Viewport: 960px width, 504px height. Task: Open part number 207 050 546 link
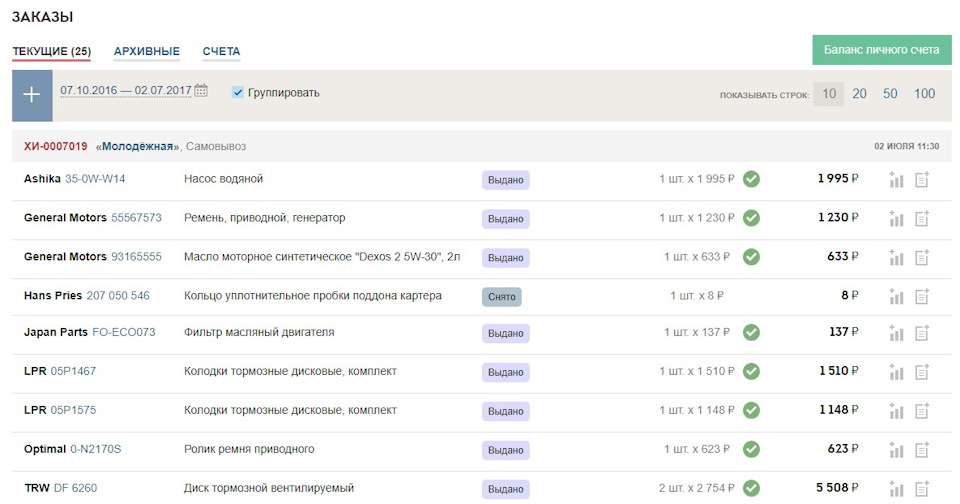point(118,296)
